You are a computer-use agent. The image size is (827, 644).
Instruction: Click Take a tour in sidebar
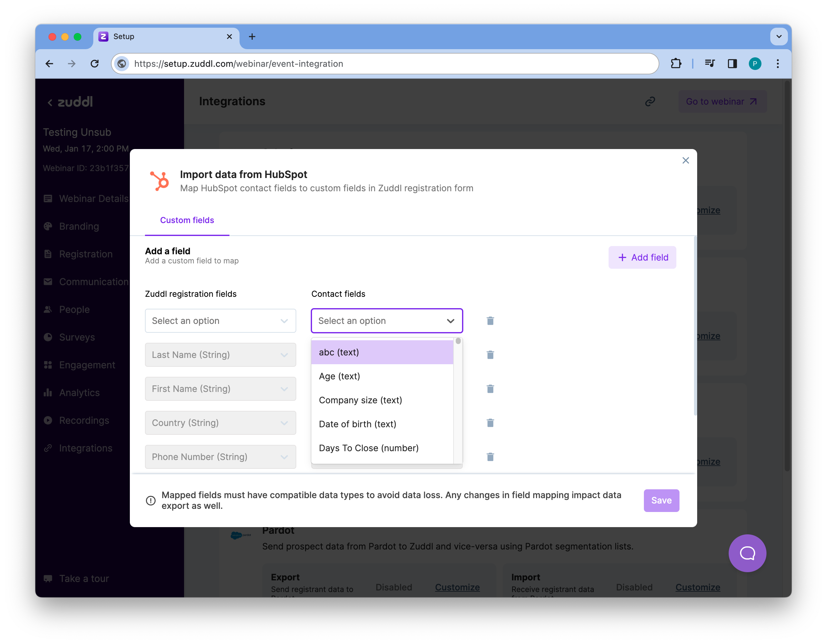click(77, 578)
